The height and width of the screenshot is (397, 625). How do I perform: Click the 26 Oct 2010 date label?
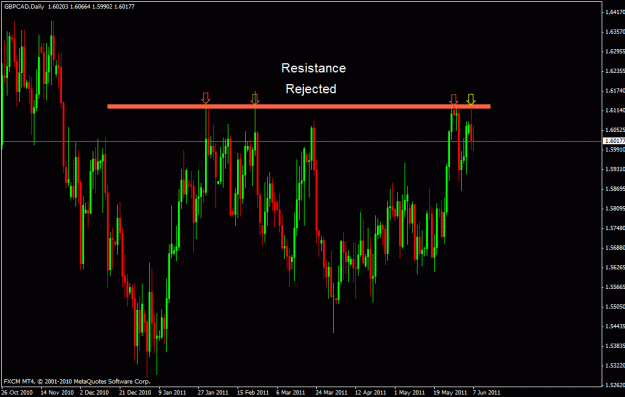[17, 393]
